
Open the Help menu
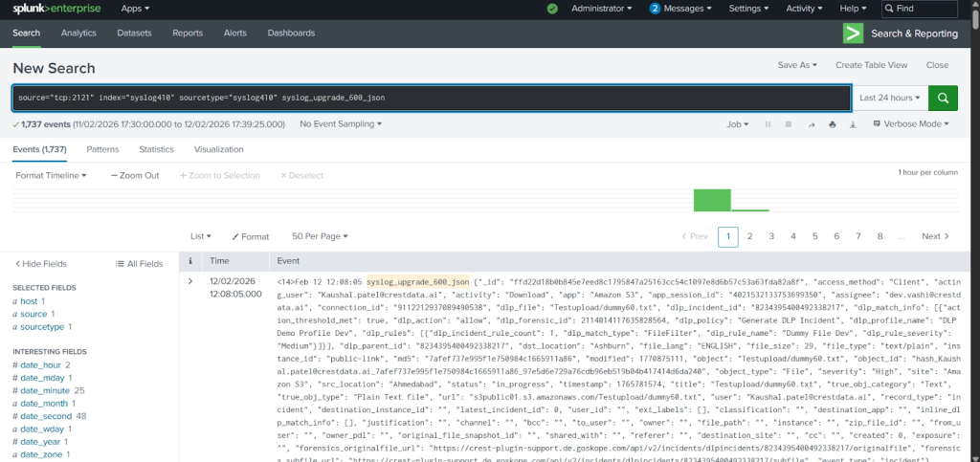(853, 9)
